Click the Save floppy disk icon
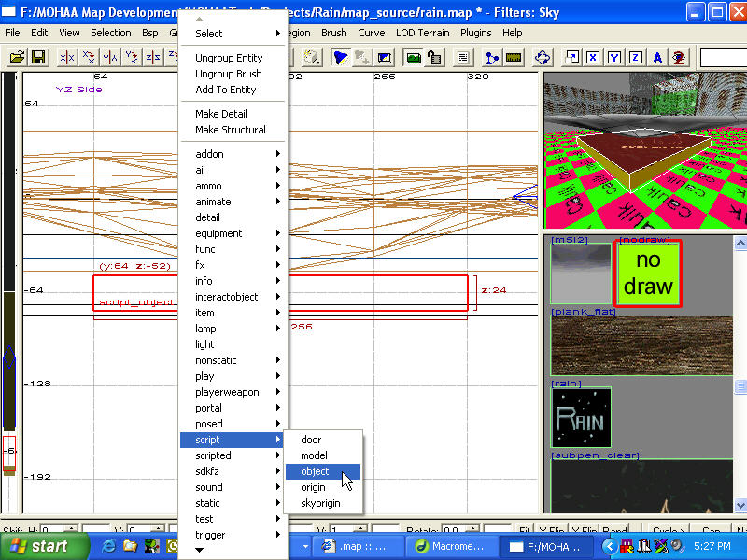The width and height of the screenshot is (747, 560). click(38, 58)
